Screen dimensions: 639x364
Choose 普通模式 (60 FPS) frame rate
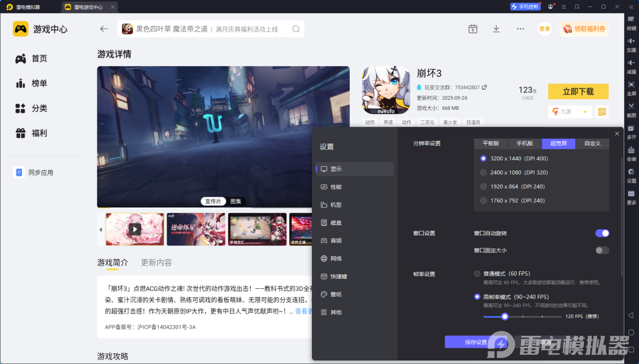pos(477,273)
